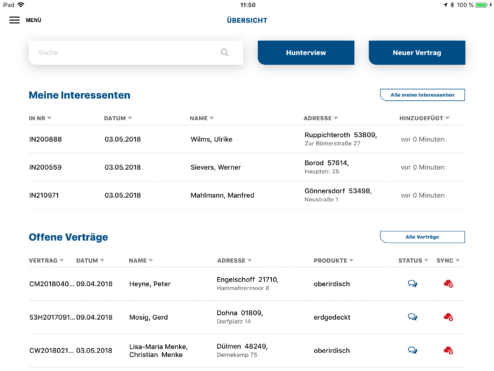Show Alle meine Interessenten

click(422, 95)
